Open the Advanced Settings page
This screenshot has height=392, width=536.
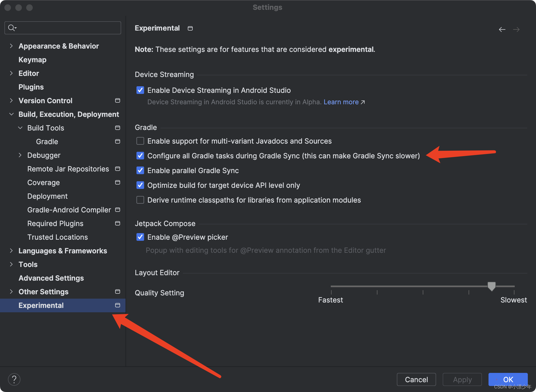point(51,278)
